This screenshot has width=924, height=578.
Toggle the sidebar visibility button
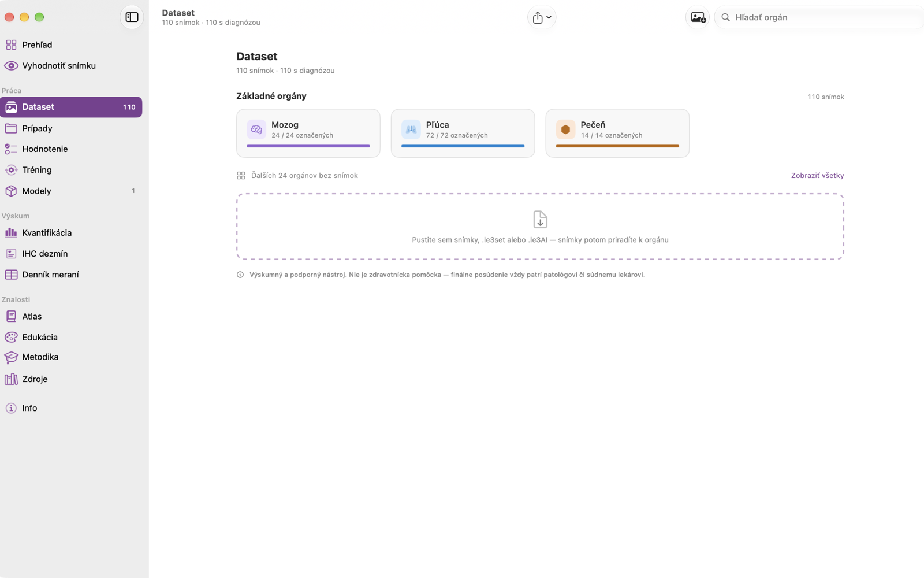[x=132, y=17]
